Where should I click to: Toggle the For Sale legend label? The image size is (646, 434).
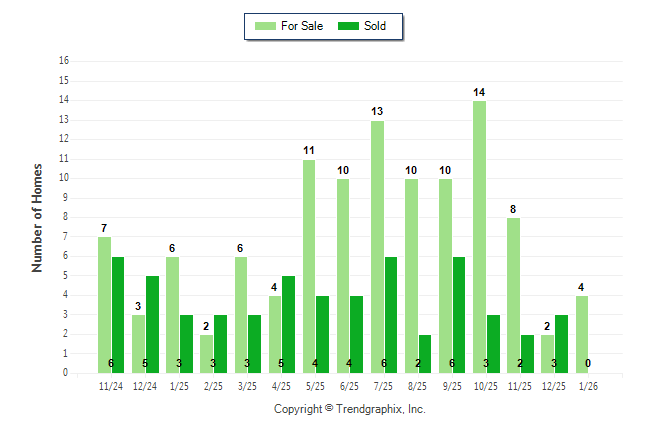pyautogui.click(x=302, y=25)
